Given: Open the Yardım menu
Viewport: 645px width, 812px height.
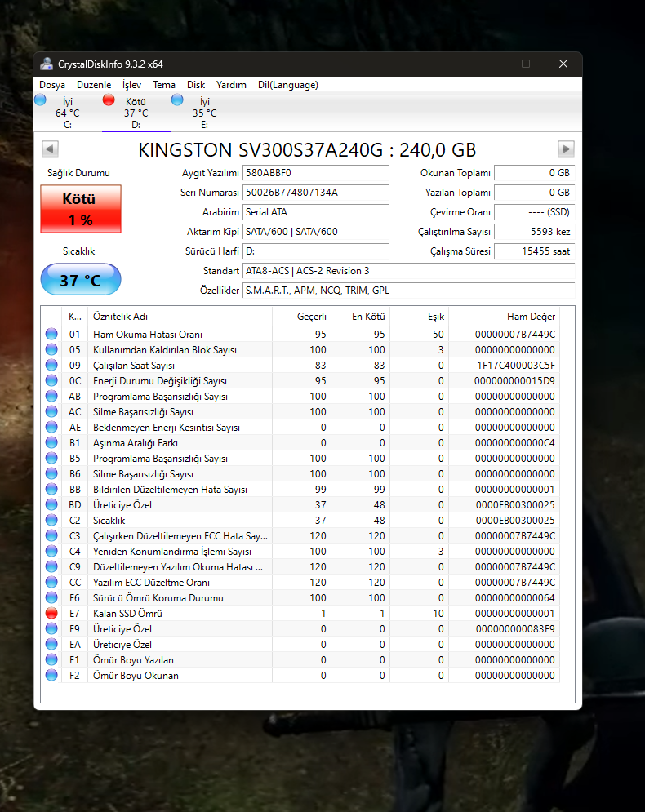Looking at the screenshot, I should pyautogui.click(x=231, y=85).
